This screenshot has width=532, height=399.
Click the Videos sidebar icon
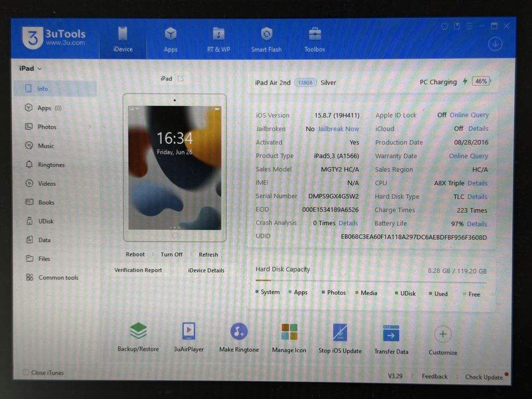coord(29,183)
